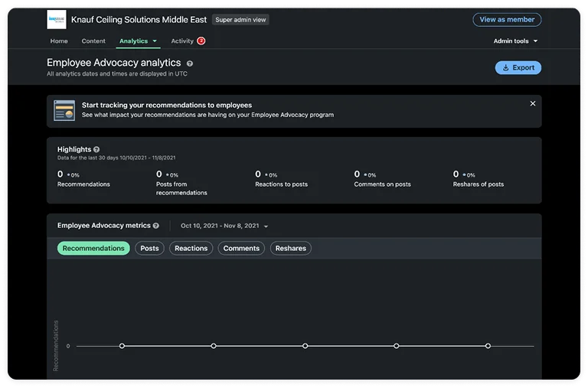Viewport: 588px width, 388px height.
Task: Expand the Admin tools menu
Action: 515,41
